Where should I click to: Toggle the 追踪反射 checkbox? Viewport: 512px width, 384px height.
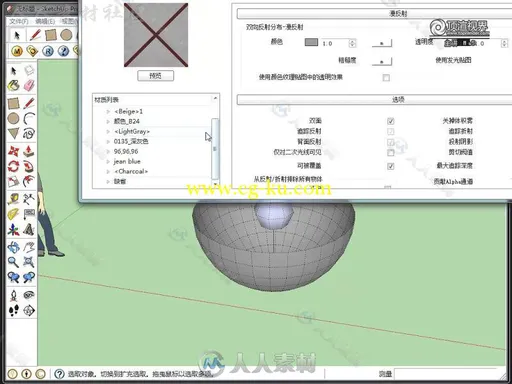391,131
